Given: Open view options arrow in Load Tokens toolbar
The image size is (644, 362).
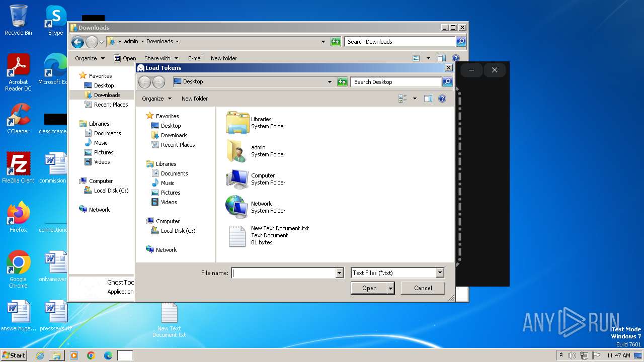Looking at the screenshot, I should [415, 99].
